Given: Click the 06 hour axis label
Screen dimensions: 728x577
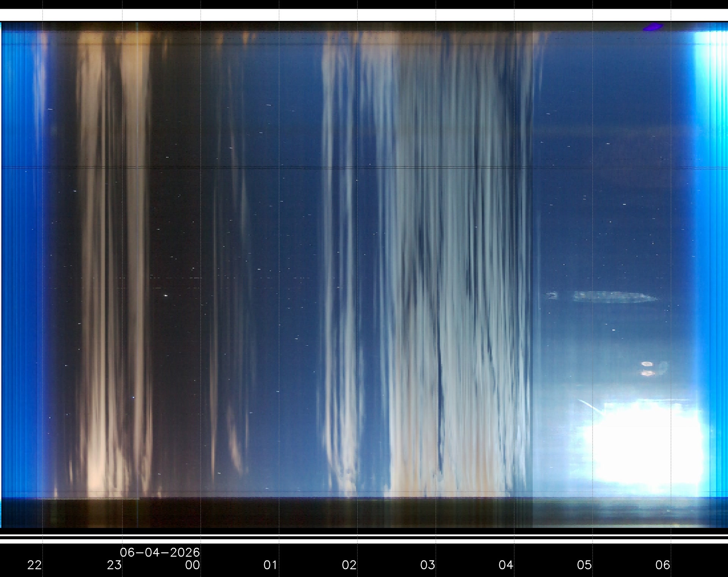Looking at the screenshot, I should [663, 565].
